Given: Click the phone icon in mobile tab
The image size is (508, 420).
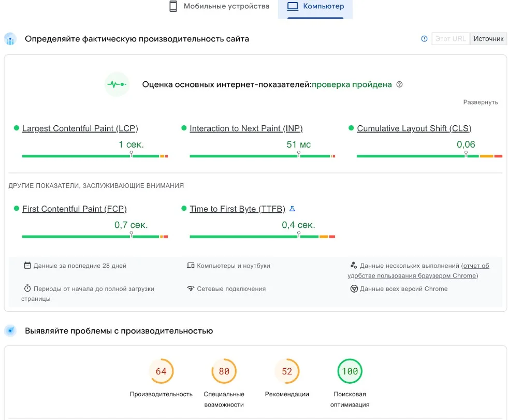Looking at the screenshot, I should [173, 6].
